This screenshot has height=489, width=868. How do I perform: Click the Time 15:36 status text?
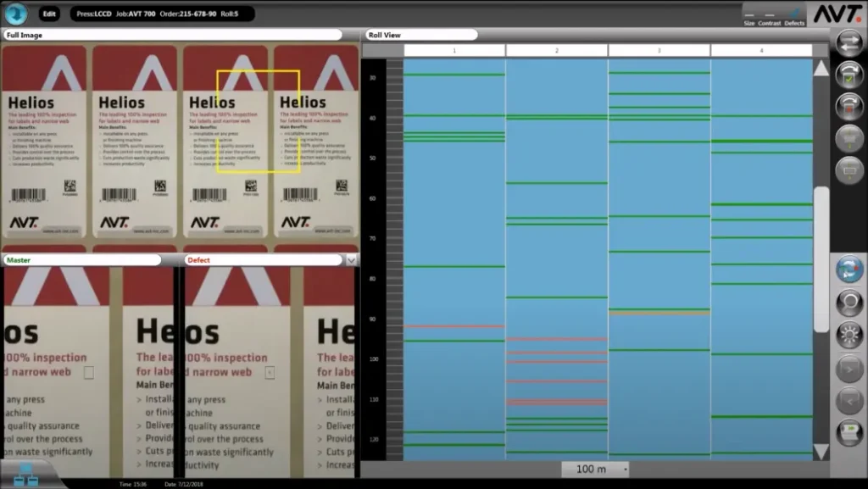click(133, 484)
